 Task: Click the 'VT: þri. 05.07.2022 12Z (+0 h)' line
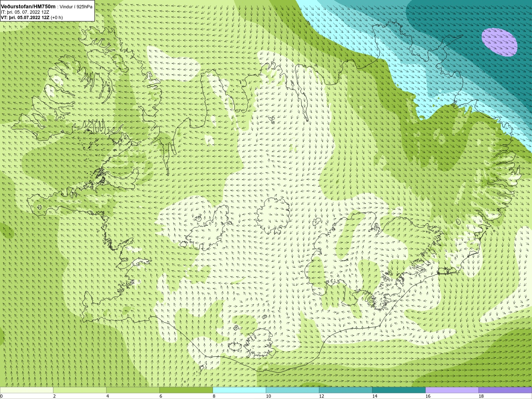(32, 17)
